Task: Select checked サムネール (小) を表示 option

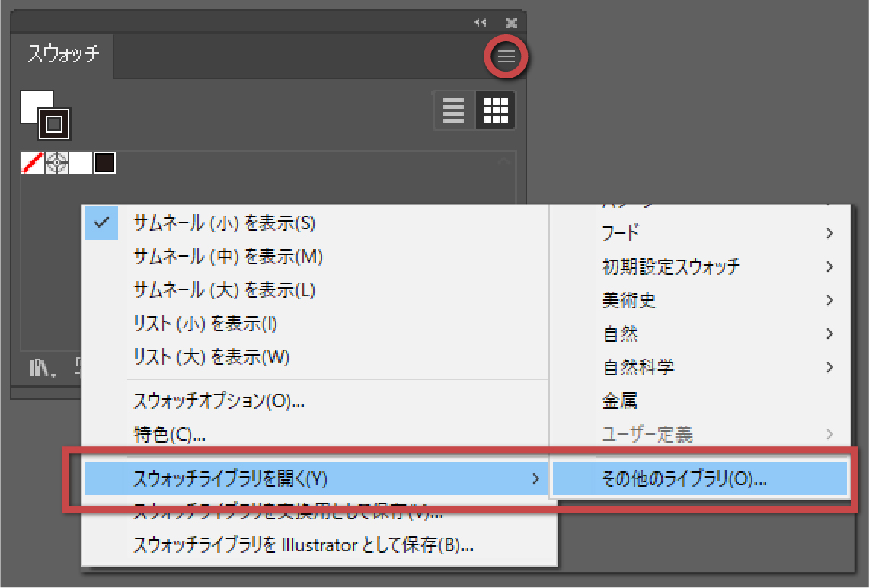Action: [224, 223]
